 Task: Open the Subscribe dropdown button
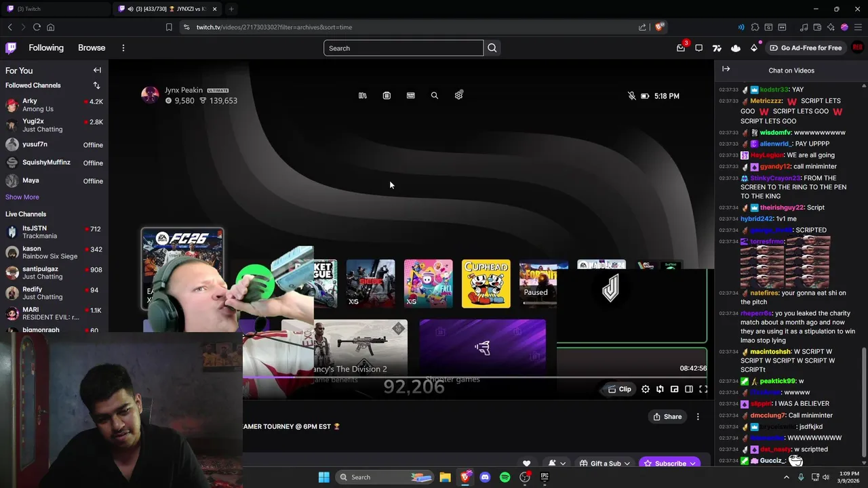coord(670,464)
